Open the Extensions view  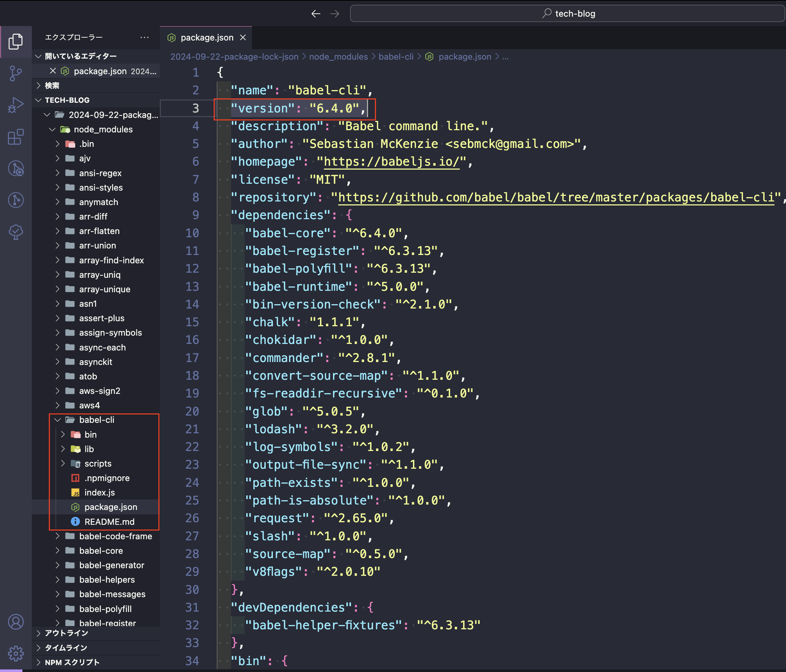click(x=16, y=137)
